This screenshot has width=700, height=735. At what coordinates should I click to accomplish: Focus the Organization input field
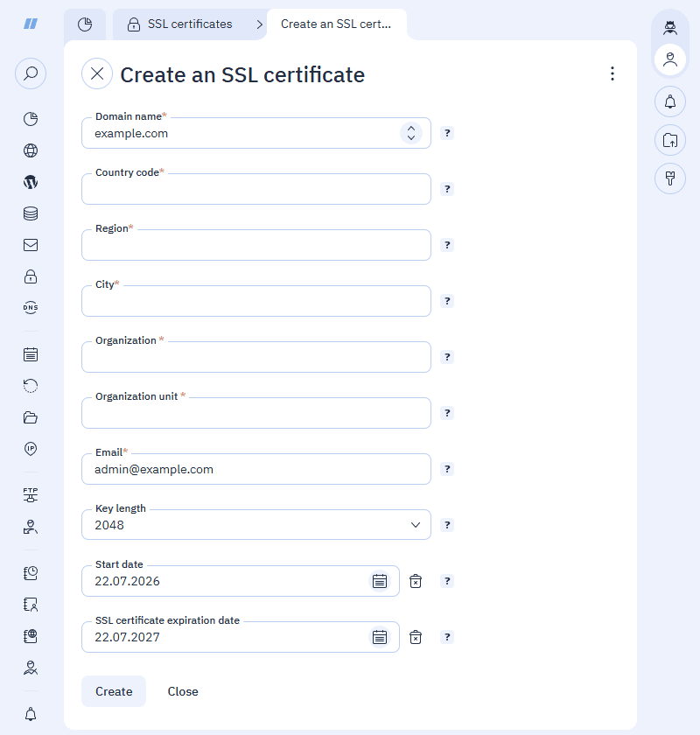(256, 357)
